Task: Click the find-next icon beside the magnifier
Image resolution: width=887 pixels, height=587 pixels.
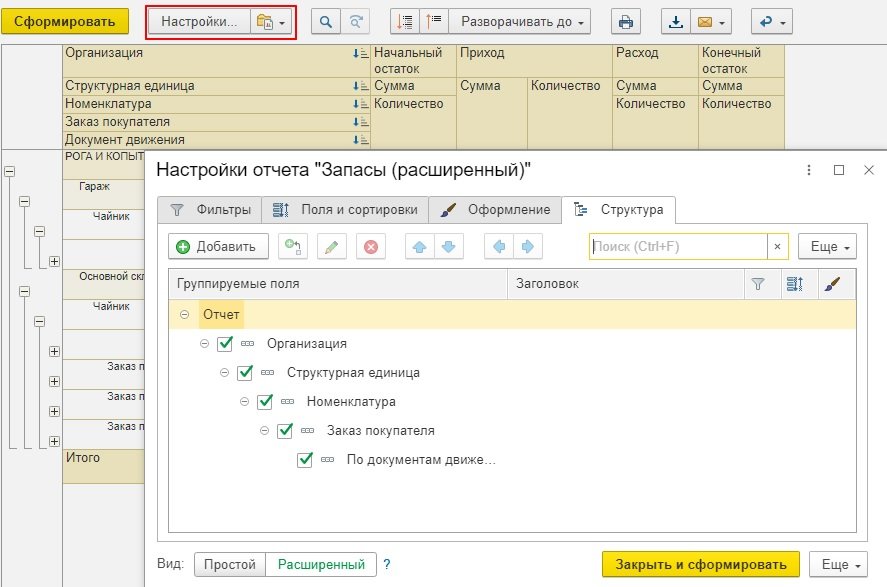Action: (x=355, y=21)
